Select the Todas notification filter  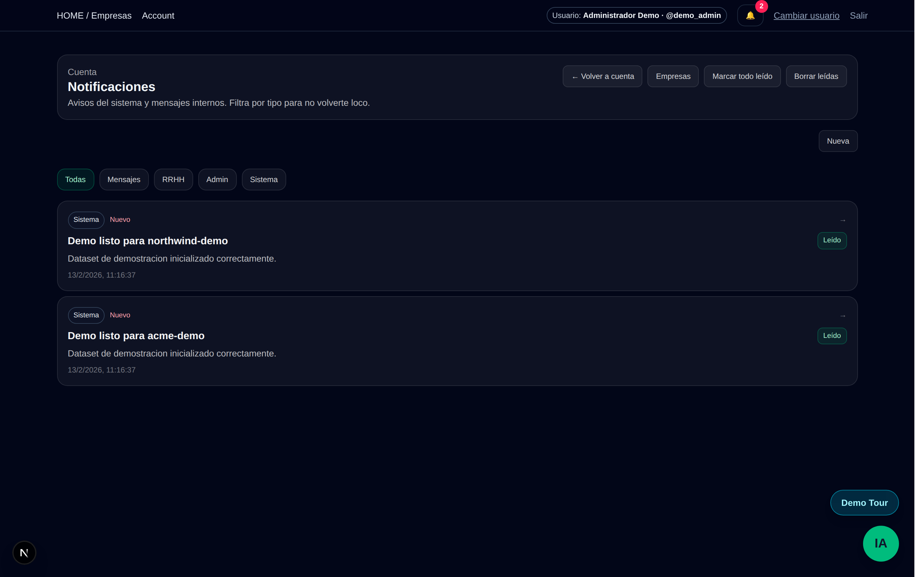[x=75, y=180]
